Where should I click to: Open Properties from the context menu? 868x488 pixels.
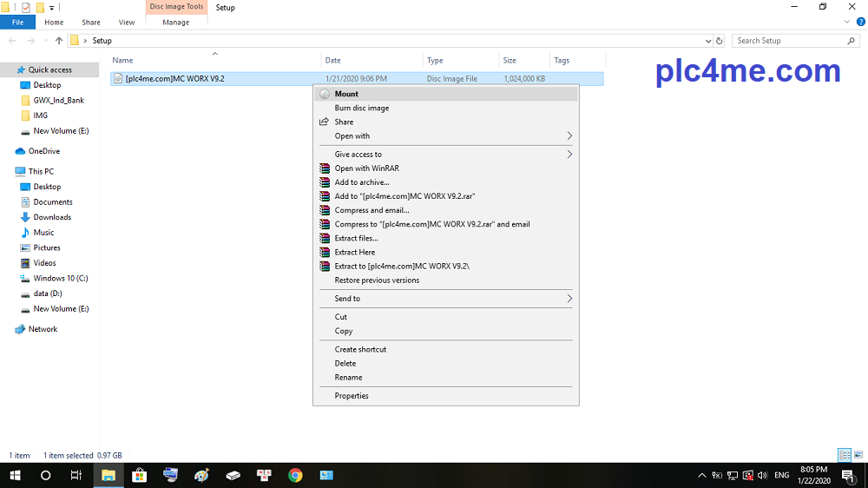(x=445, y=395)
